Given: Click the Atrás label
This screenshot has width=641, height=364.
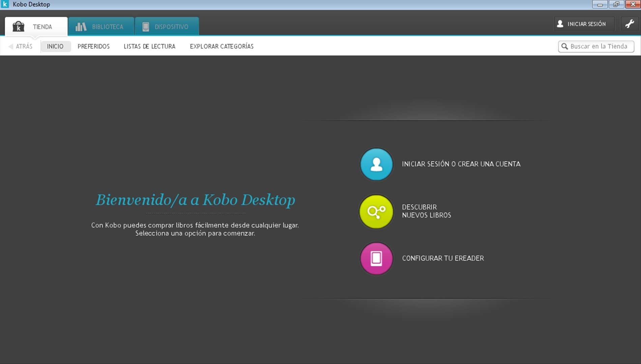Looking at the screenshot, I should coord(24,47).
